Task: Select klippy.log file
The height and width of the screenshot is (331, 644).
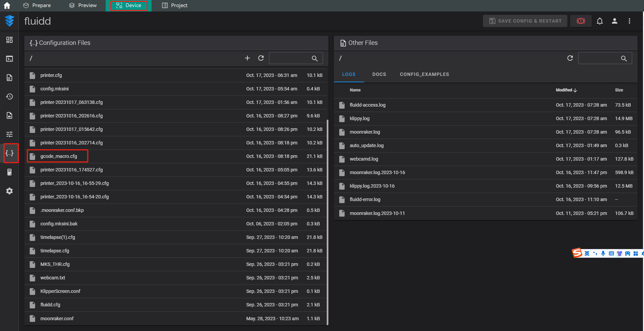Action: click(486, 118)
